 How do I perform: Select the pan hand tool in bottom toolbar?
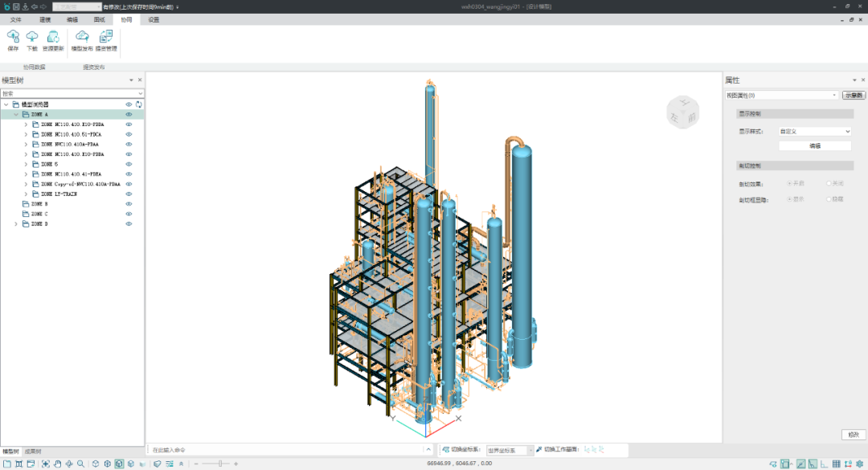point(57,464)
